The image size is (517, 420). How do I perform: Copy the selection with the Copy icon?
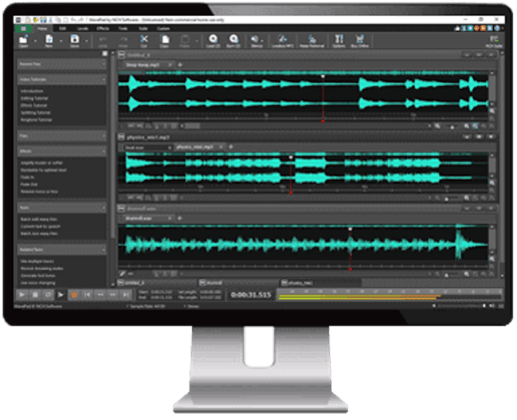point(164,41)
